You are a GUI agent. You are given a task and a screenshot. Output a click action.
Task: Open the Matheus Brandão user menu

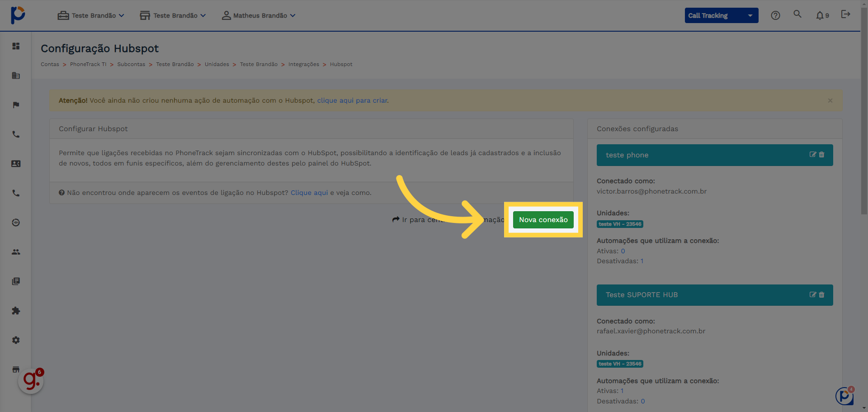tap(259, 15)
